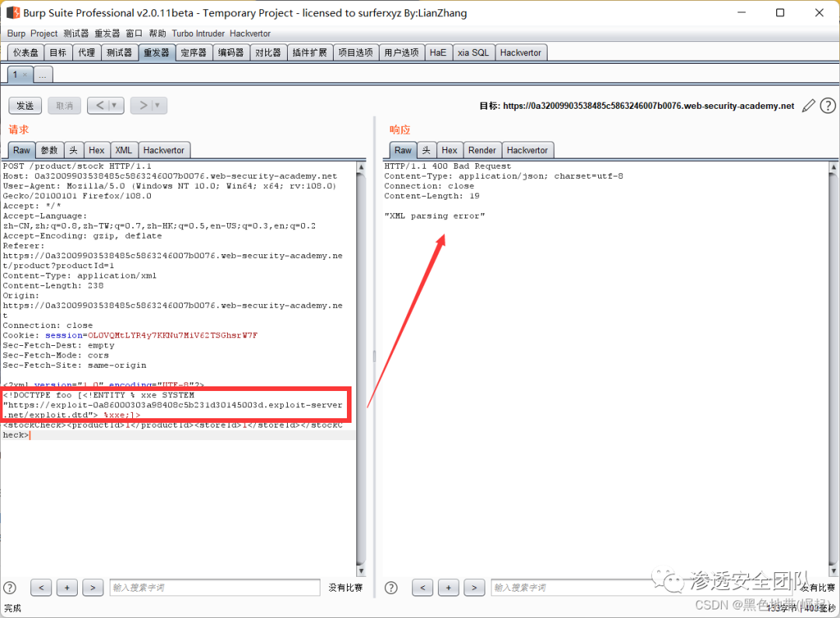Switch to the 项目选项 project options tab
840x618 pixels.
pos(355,53)
